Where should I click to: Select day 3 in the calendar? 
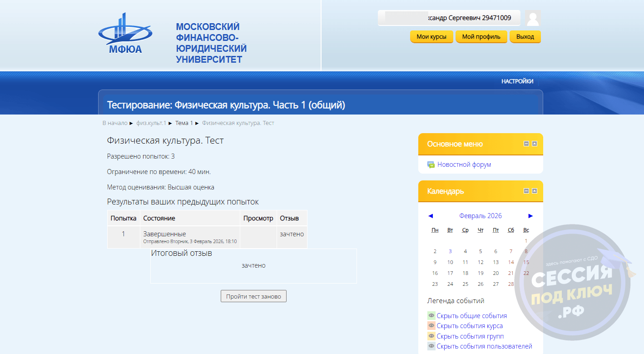[450, 251]
